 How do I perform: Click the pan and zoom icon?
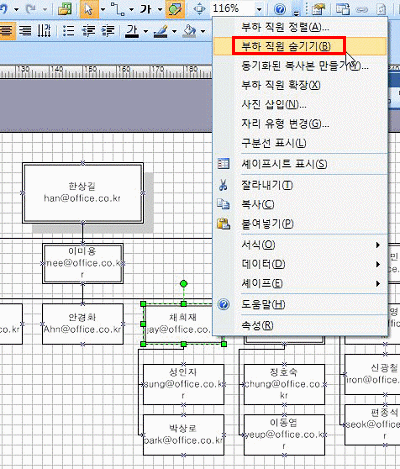click(x=199, y=9)
